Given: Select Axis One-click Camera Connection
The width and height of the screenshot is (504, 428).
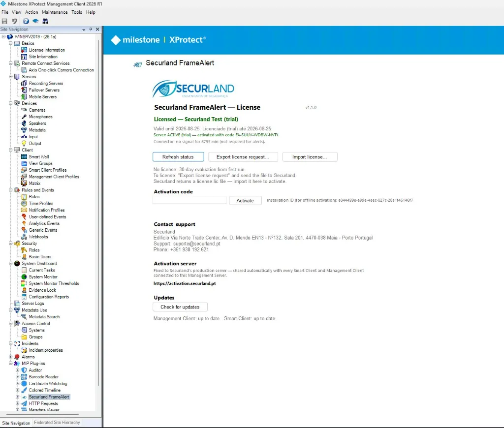Looking at the screenshot, I should coord(61,70).
